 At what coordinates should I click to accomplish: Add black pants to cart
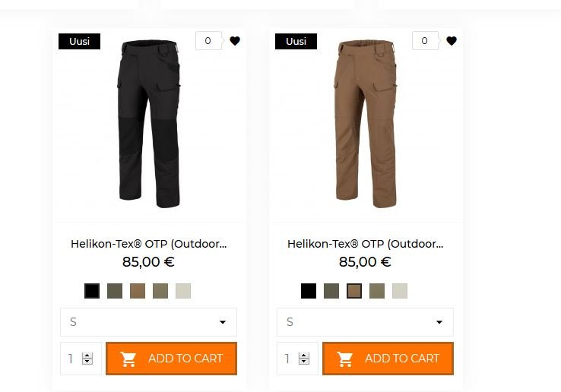click(171, 359)
